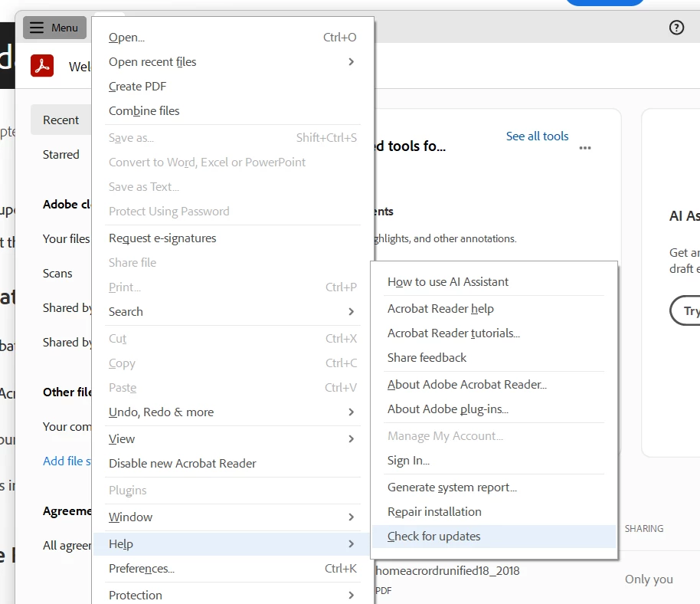Select Repair installation
The height and width of the screenshot is (604, 700).
point(494,513)
